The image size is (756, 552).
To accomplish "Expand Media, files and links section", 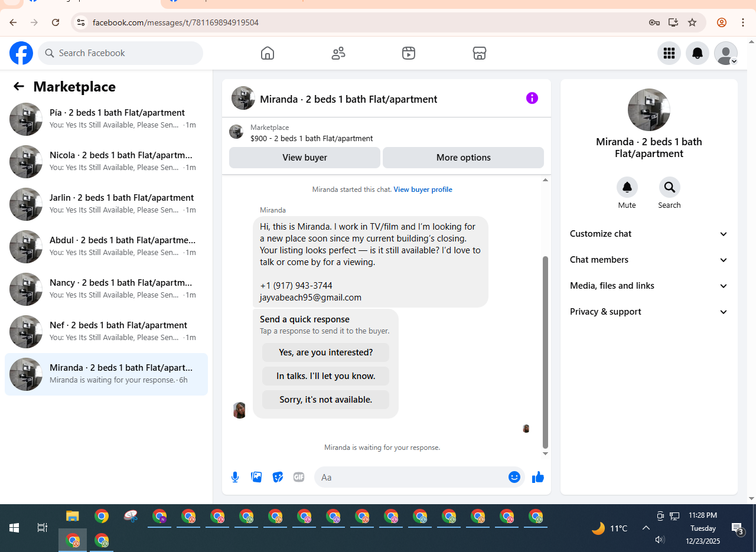I will (649, 286).
